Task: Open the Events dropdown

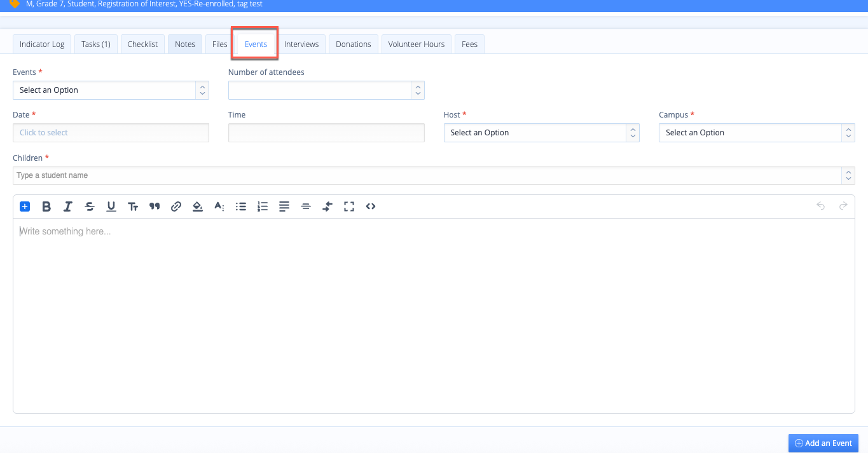Action: [x=111, y=90]
